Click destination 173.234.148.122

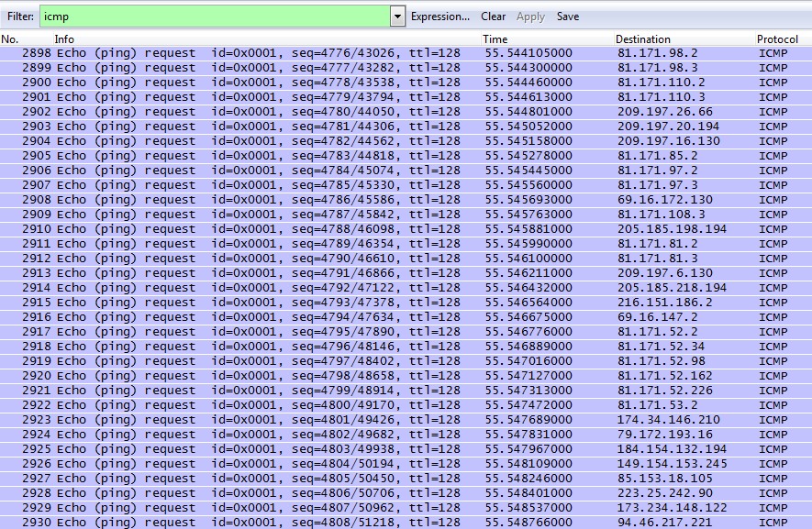[672, 508]
